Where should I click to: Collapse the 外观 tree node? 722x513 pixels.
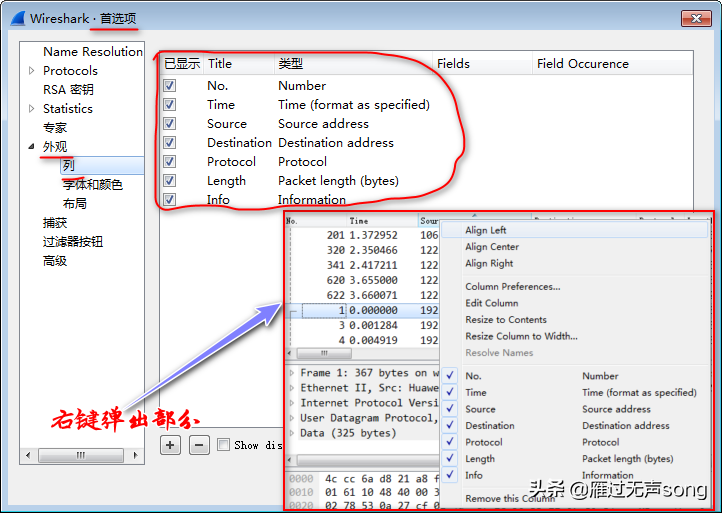[31, 146]
